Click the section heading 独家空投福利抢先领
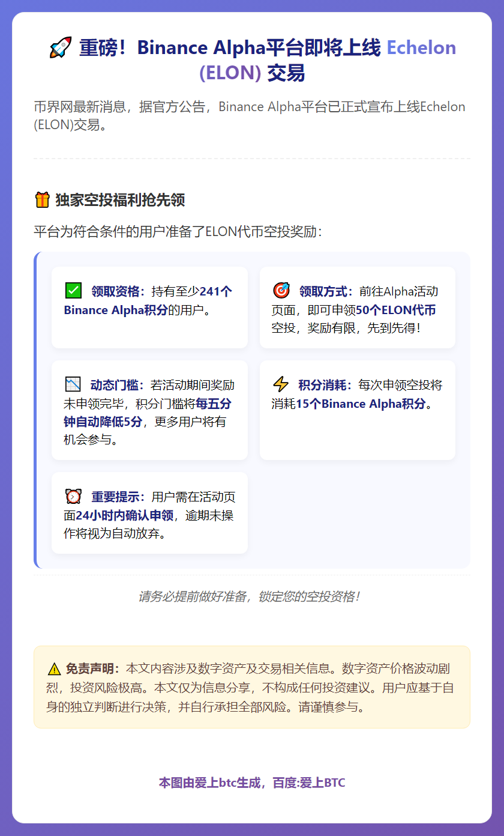This screenshot has width=504, height=836. (x=120, y=200)
